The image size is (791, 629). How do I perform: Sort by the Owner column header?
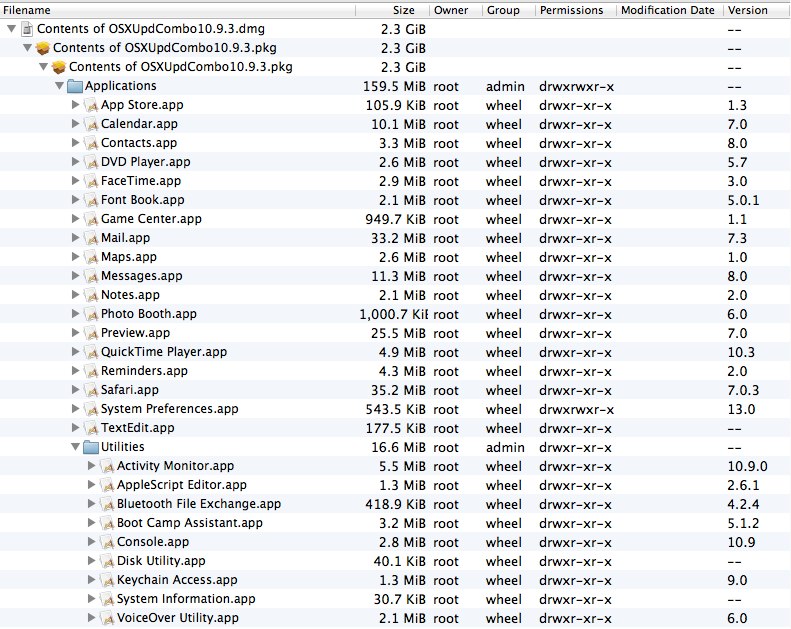456,10
